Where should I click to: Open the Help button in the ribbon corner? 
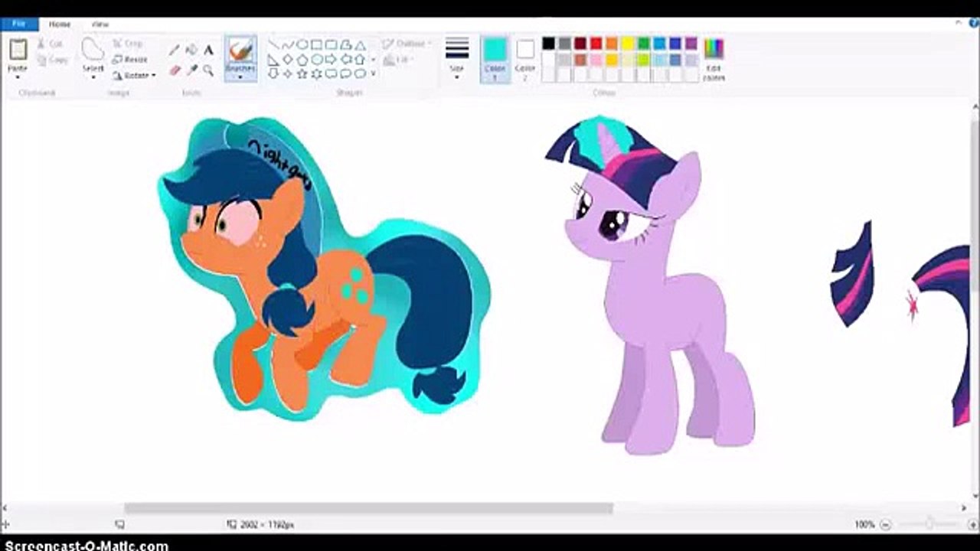pos(973,24)
